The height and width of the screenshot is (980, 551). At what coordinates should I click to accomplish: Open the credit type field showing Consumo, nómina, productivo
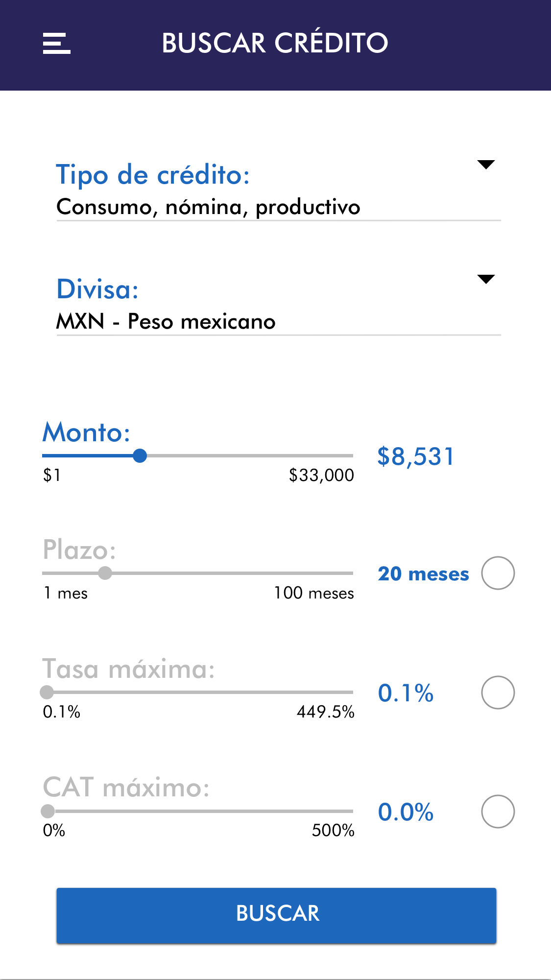(x=208, y=207)
